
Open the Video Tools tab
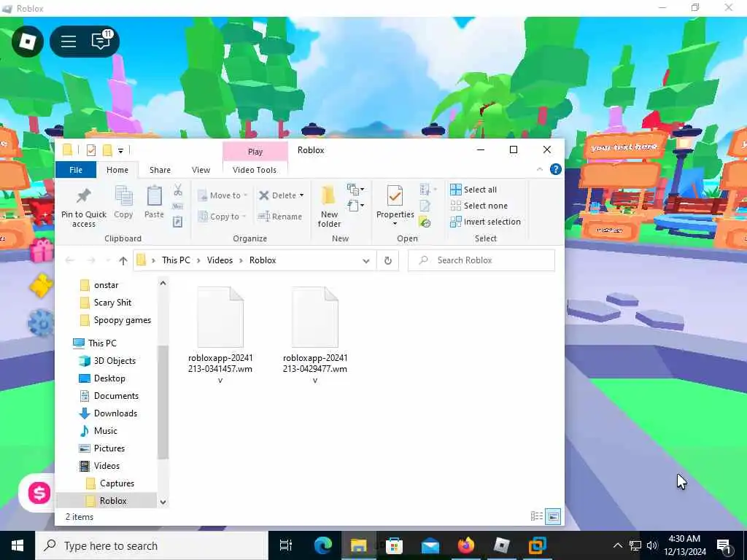255,170
